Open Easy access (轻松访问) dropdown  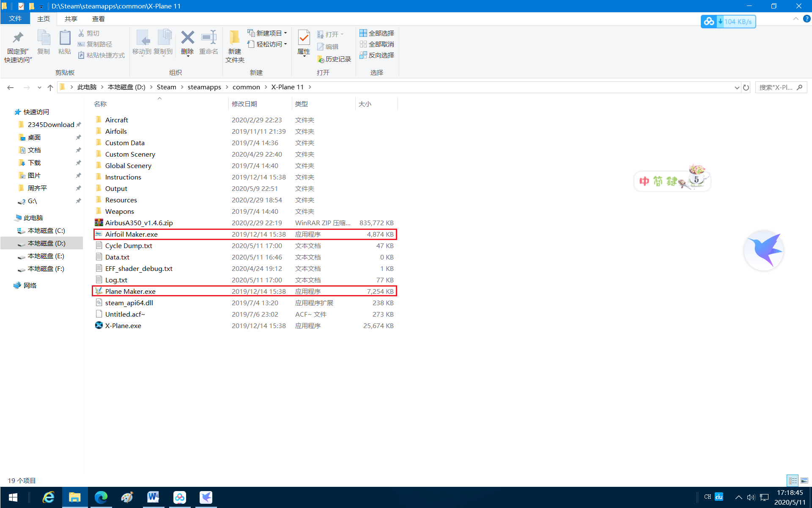(267, 44)
